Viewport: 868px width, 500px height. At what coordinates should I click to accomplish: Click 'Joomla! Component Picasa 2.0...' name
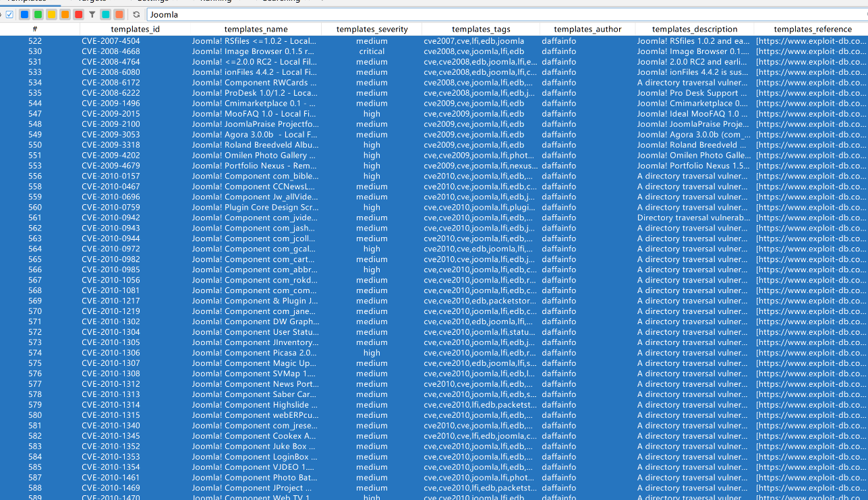tap(254, 353)
